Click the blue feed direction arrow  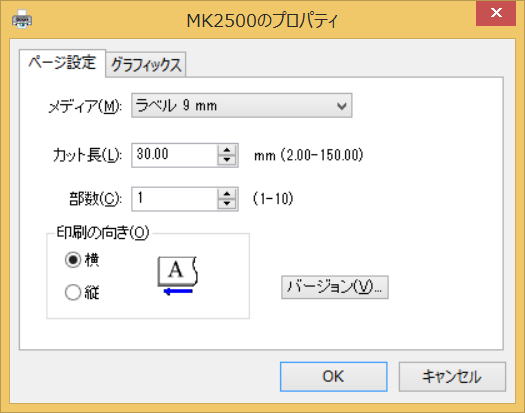tap(178, 291)
